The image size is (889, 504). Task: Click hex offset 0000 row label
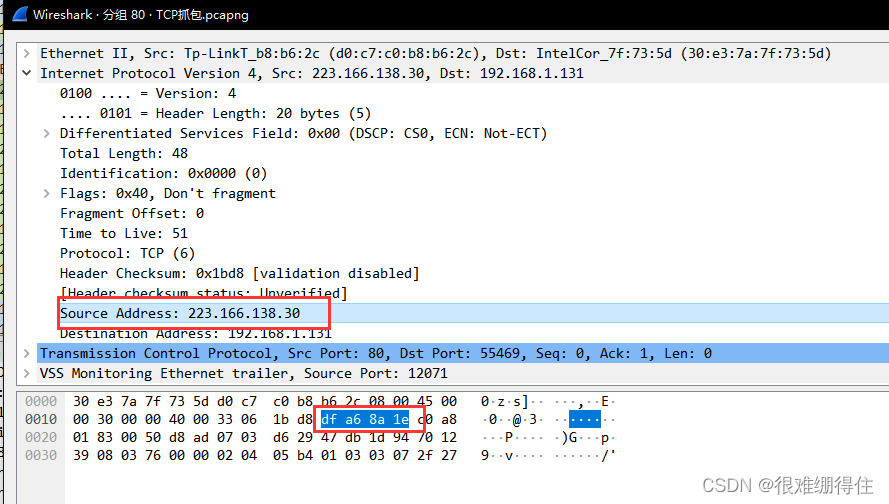point(41,401)
